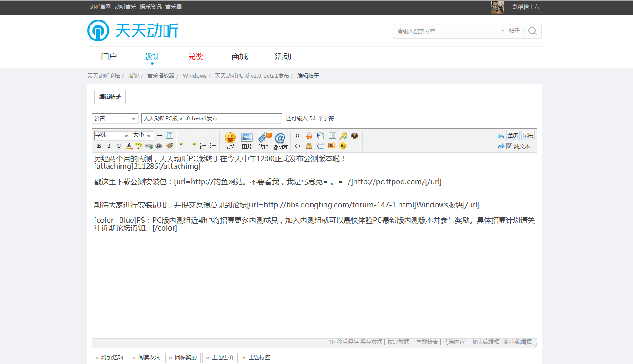Open the abc highlighter background color tool
Image resolution: width=633 pixels, height=364 pixels.
[x=139, y=146]
